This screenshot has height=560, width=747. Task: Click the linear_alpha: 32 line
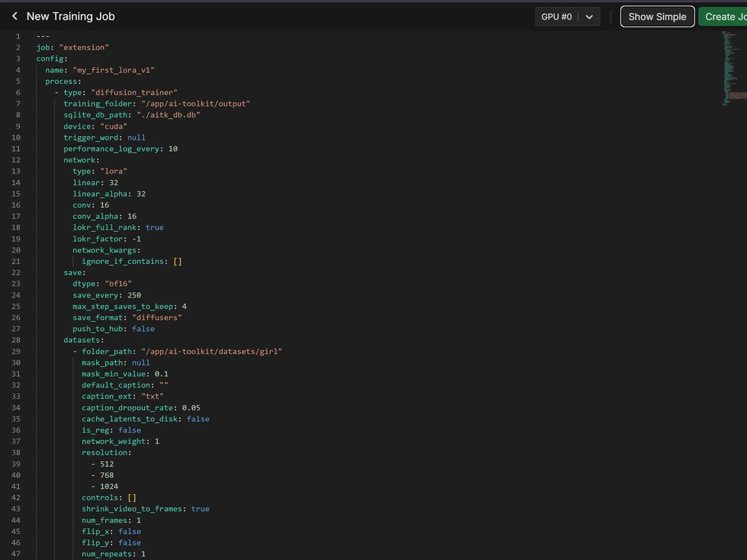109,194
